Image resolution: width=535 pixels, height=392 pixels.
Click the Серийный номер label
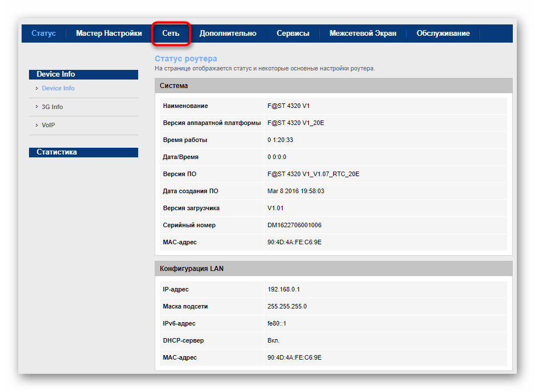(189, 226)
